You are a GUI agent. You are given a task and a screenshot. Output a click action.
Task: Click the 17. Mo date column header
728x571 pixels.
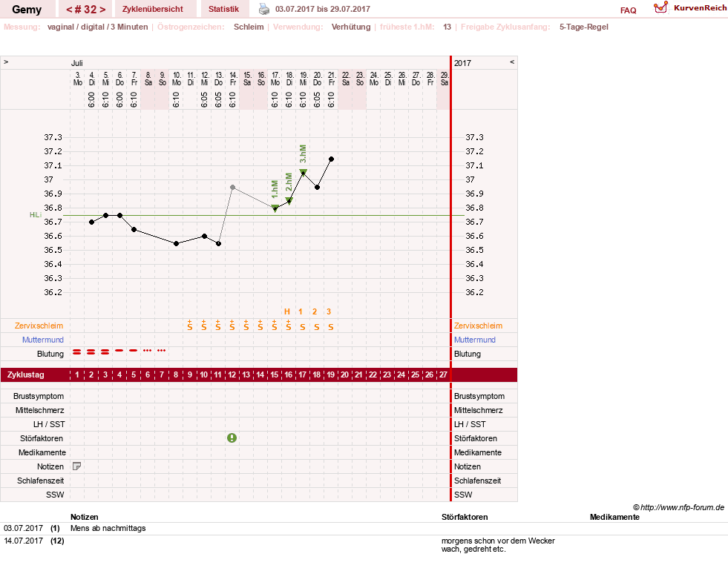pyautogui.click(x=275, y=79)
